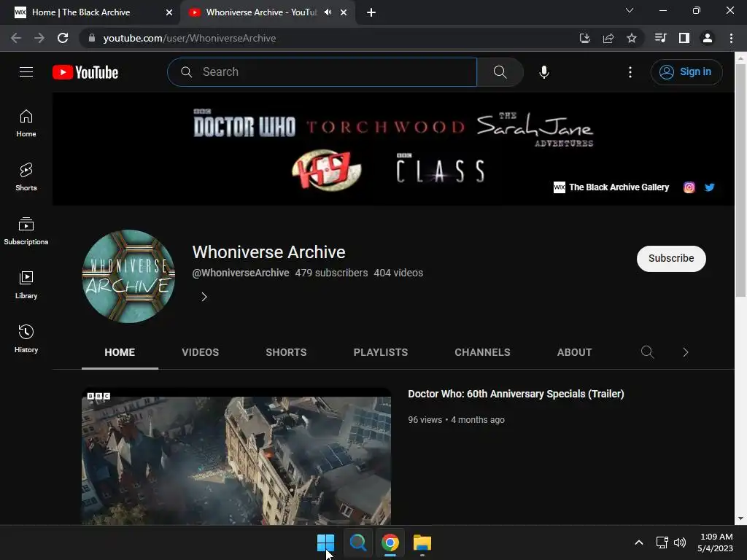747x560 pixels.
Task: Click the install app icon in address bar
Action: tap(584, 38)
